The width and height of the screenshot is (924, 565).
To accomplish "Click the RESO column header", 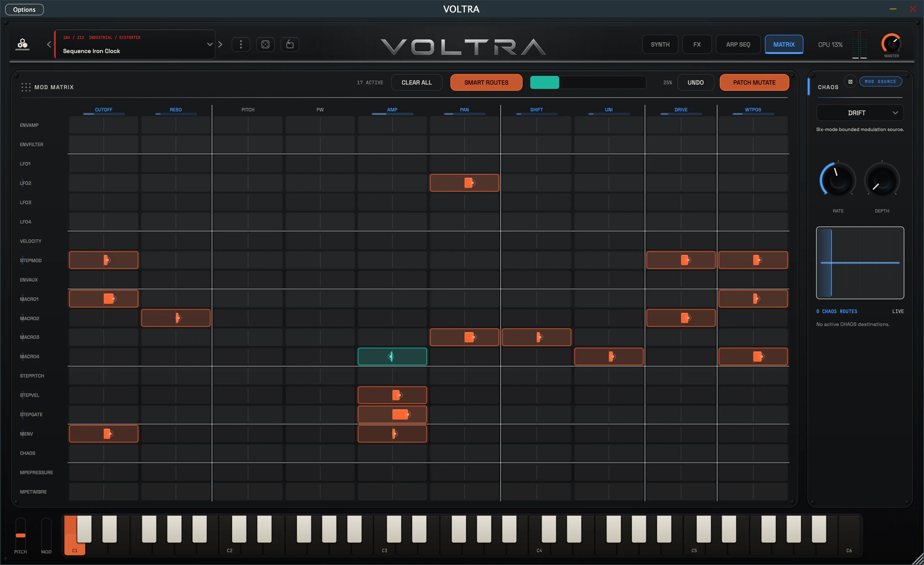I will pos(176,110).
